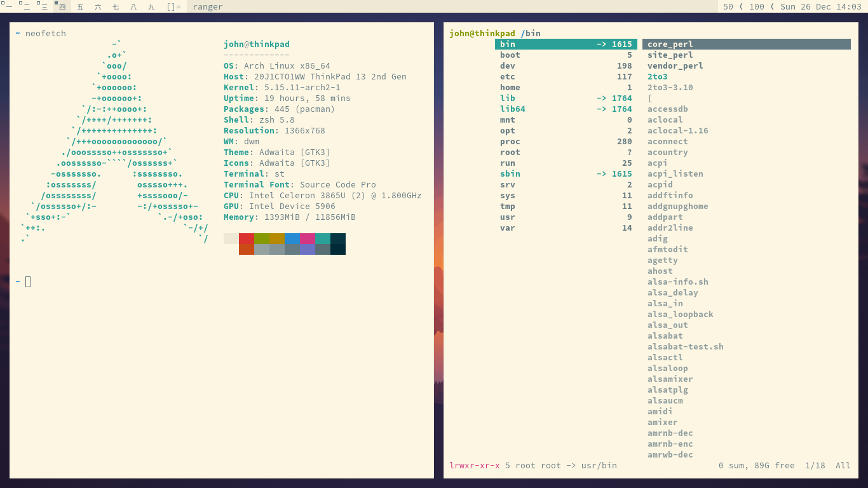
Task: Select the lib64 symlink in ranger
Action: pyautogui.click(x=566, y=109)
